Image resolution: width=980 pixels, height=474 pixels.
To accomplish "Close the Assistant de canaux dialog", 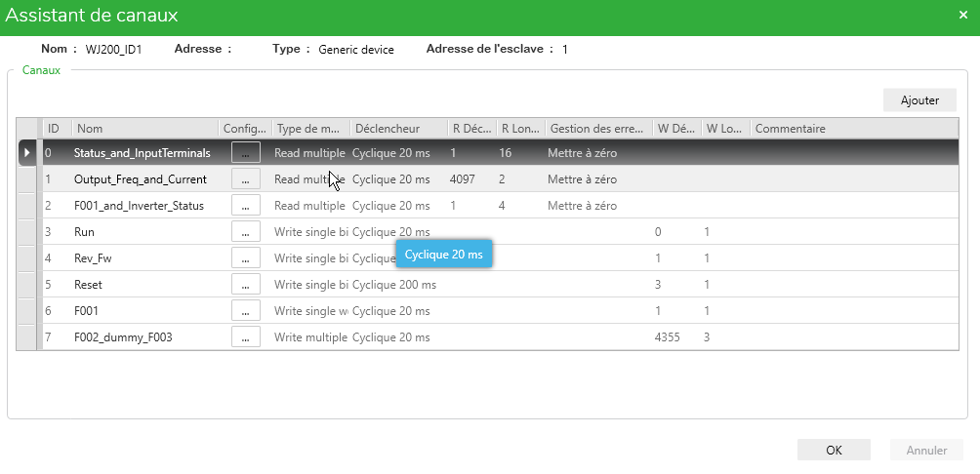I will pyautogui.click(x=962, y=16).
